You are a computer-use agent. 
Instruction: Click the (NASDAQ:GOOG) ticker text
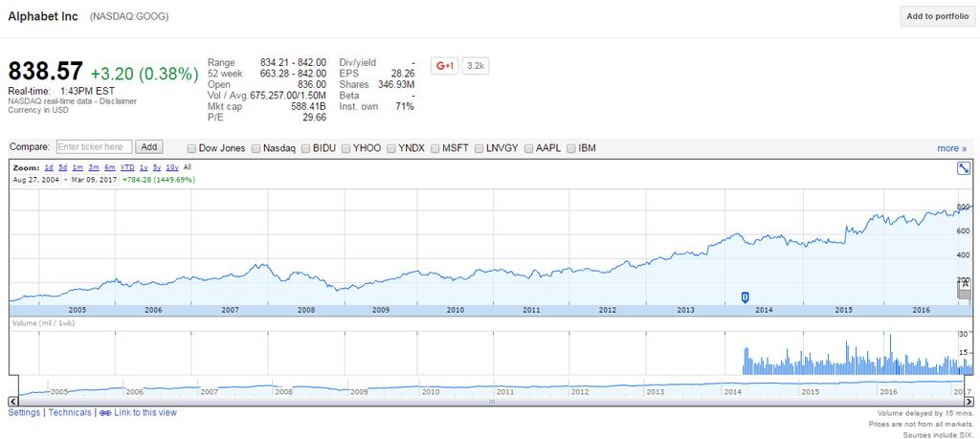pos(129,17)
